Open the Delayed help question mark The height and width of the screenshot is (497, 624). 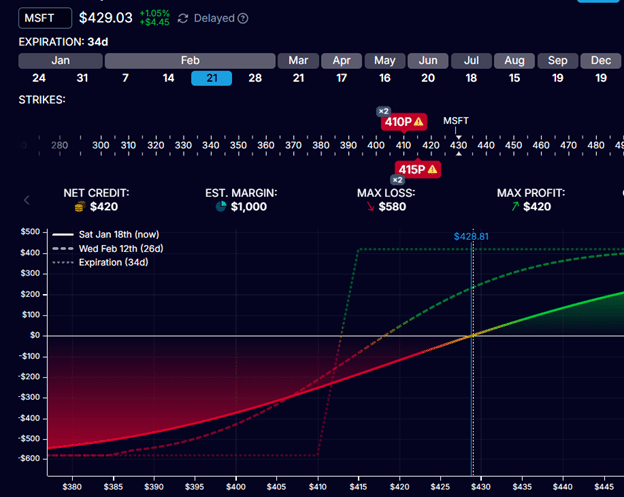243,18
